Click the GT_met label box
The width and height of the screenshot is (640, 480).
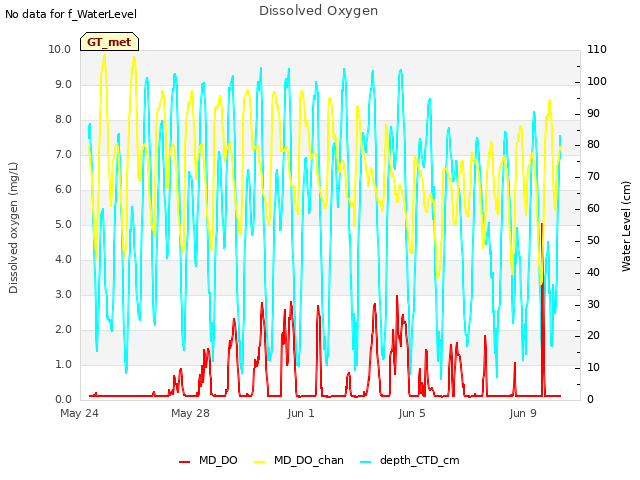click(109, 42)
